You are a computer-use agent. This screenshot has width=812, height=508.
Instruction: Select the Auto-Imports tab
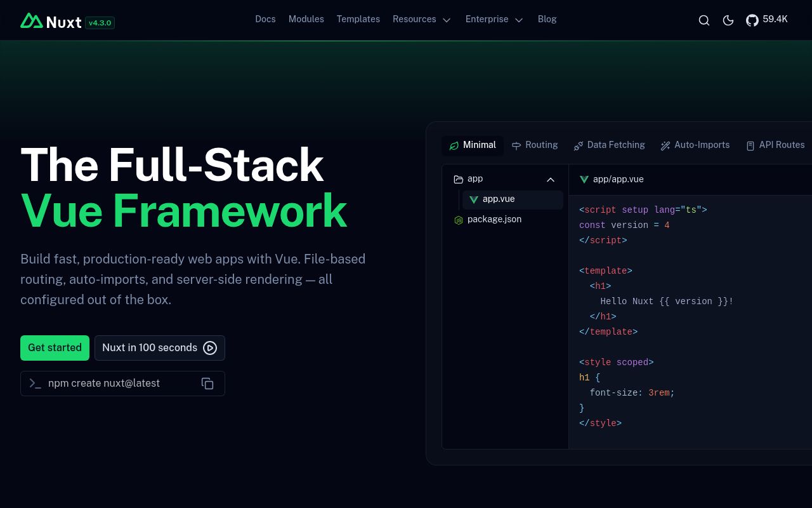coord(695,145)
